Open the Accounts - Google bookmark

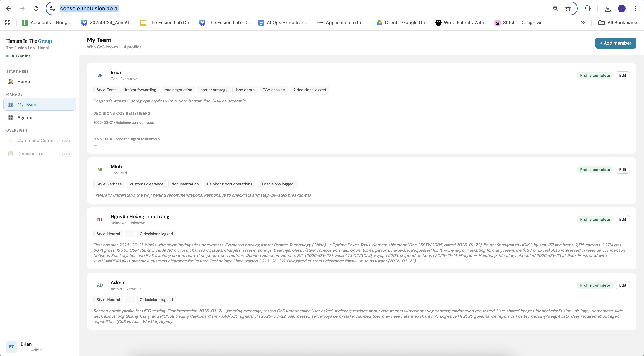[x=48, y=22]
